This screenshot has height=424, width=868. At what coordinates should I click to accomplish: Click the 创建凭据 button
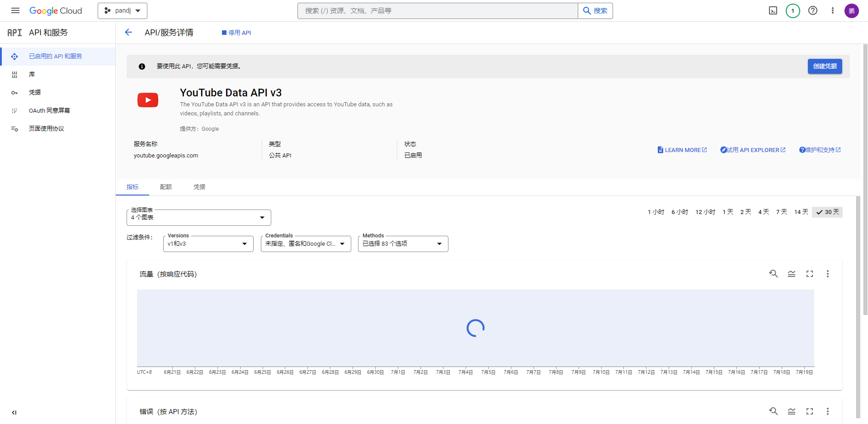pyautogui.click(x=825, y=66)
